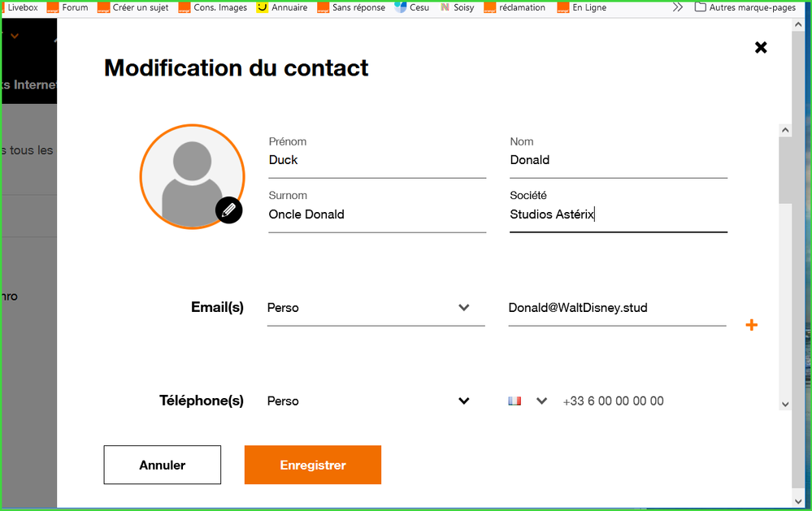
Task: Expand the email type Perso dropdown
Action: click(x=376, y=308)
